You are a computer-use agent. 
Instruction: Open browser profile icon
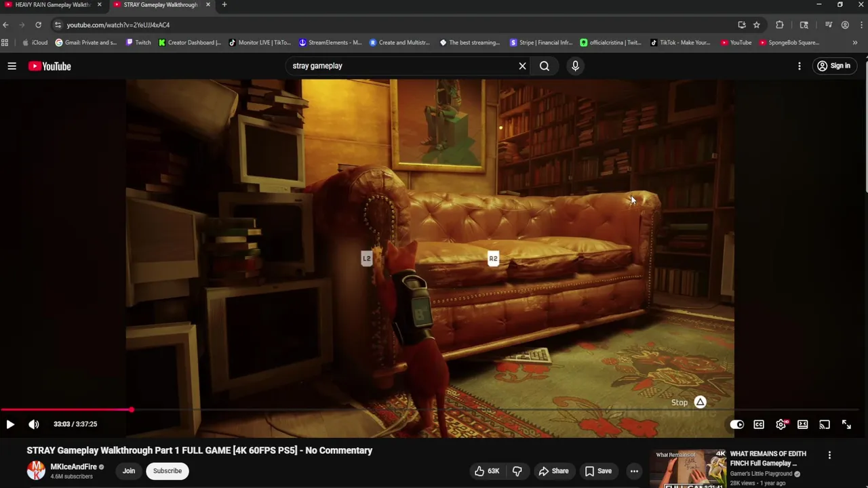click(x=845, y=25)
